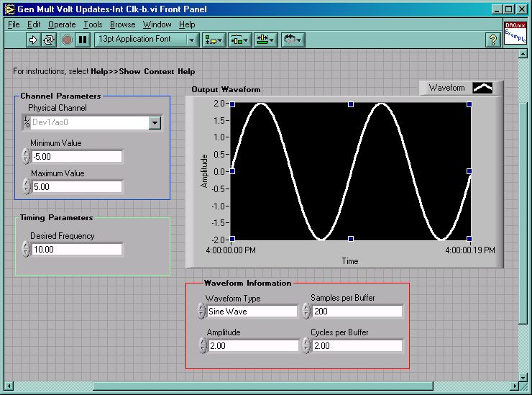The image size is (532, 395).
Task: Click the vertical scrollbar up arrow
Action: coord(523,54)
